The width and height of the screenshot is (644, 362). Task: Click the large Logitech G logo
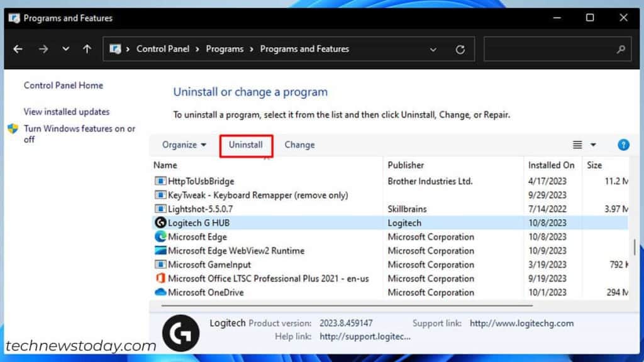pyautogui.click(x=180, y=333)
